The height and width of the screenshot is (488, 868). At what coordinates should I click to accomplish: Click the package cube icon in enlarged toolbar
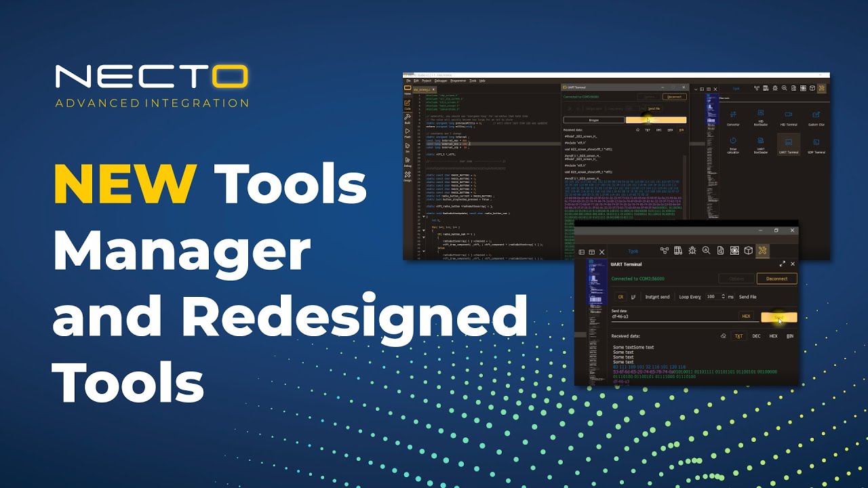click(748, 251)
